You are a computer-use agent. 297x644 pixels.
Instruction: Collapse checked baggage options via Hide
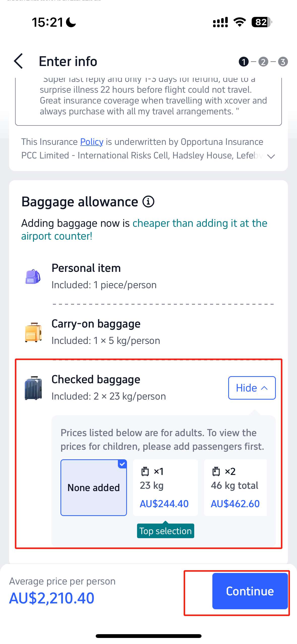(252, 388)
